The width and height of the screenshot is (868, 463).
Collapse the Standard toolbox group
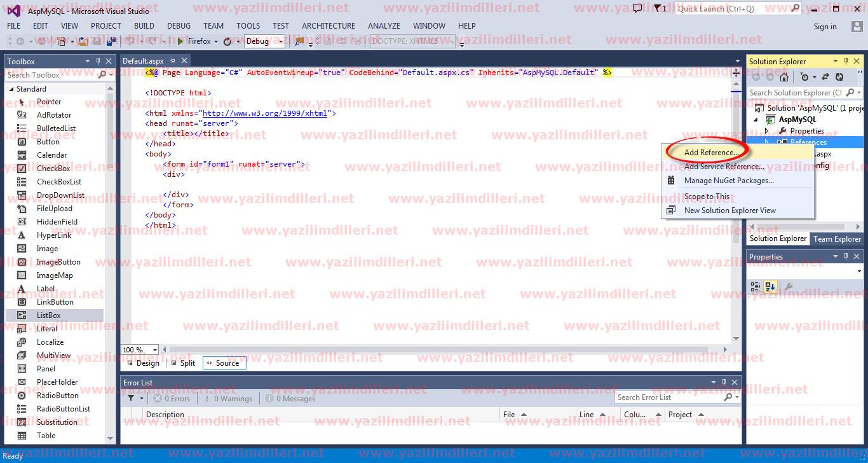[x=11, y=89]
